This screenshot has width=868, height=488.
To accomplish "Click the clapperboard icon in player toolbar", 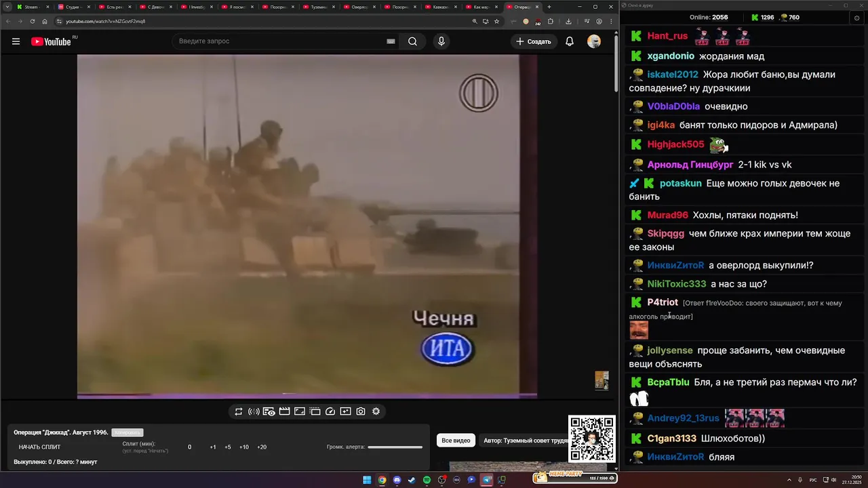I will tap(284, 411).
